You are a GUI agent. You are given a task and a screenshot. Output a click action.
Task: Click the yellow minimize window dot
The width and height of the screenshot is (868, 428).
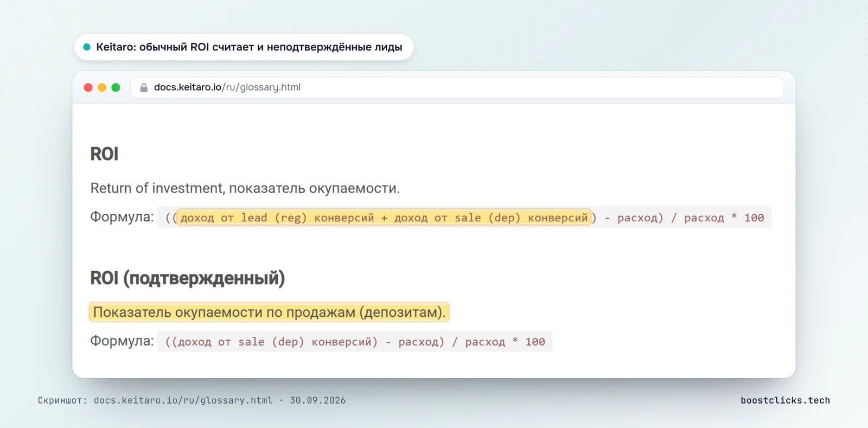(102, 87)
